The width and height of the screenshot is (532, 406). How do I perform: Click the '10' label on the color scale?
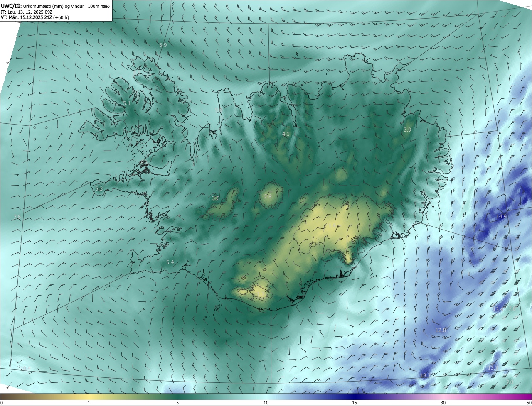[x=266, y=403]
